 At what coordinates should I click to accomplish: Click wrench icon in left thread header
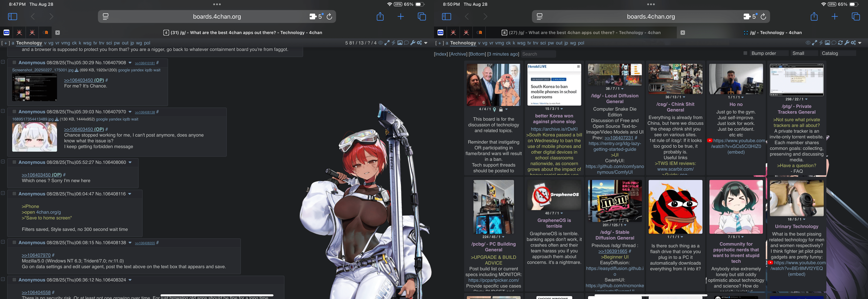click(413, 43)
